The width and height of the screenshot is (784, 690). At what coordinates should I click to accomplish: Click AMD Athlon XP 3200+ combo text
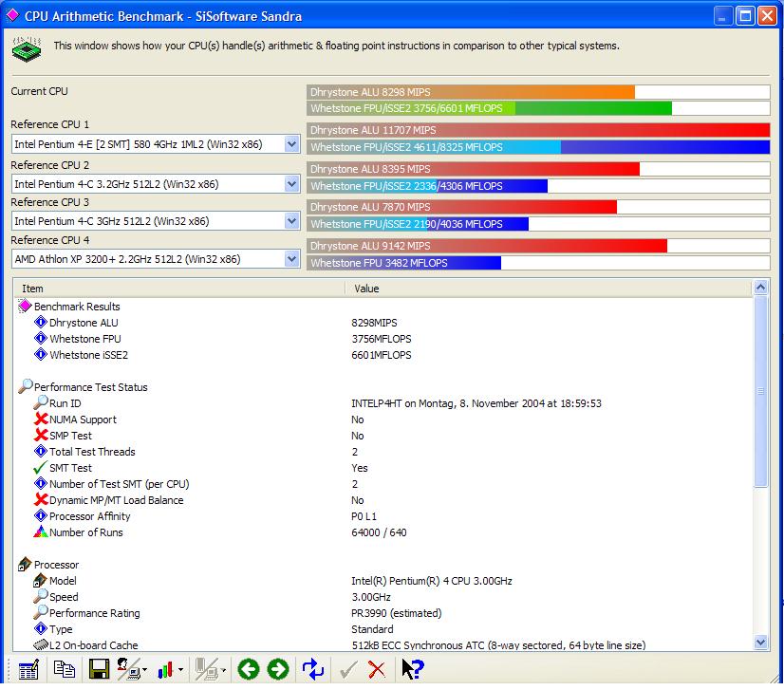(x=127, y=259)
